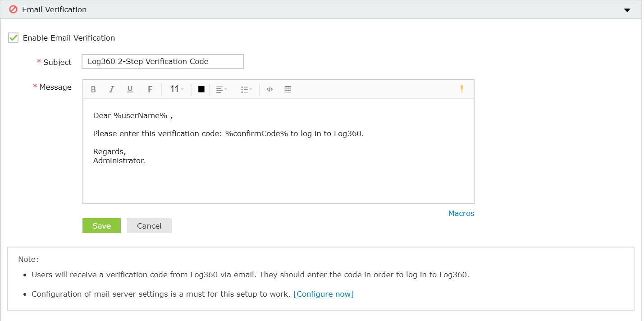Open the font size dropdown showing 11
The width and height of the screenshot is (644, 321).
pos(175,89)
